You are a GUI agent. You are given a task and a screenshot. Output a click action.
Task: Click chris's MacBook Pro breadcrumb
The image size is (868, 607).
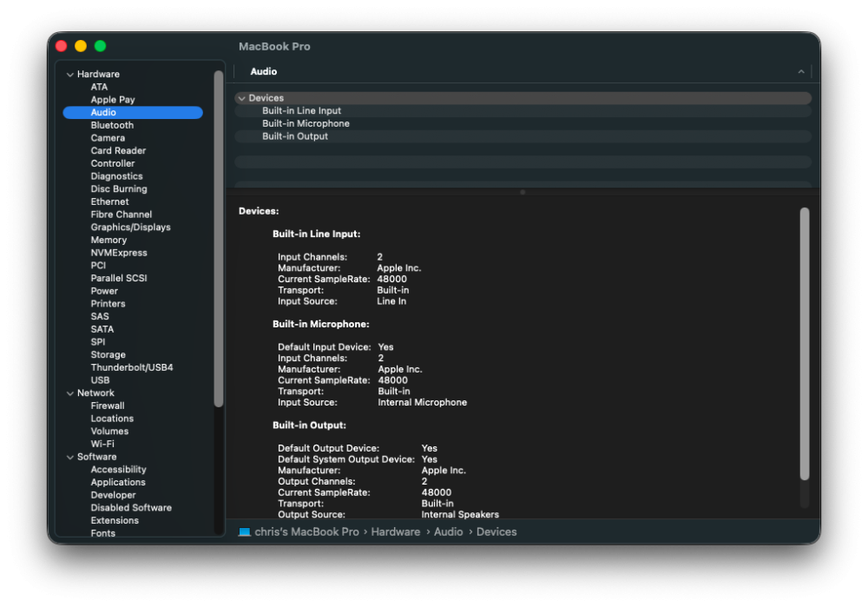click(306, 531)
